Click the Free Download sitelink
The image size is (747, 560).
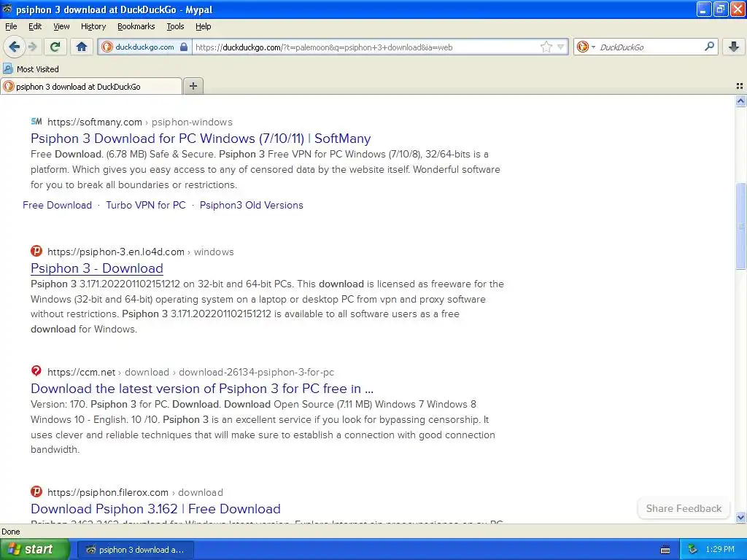[57, 205]
